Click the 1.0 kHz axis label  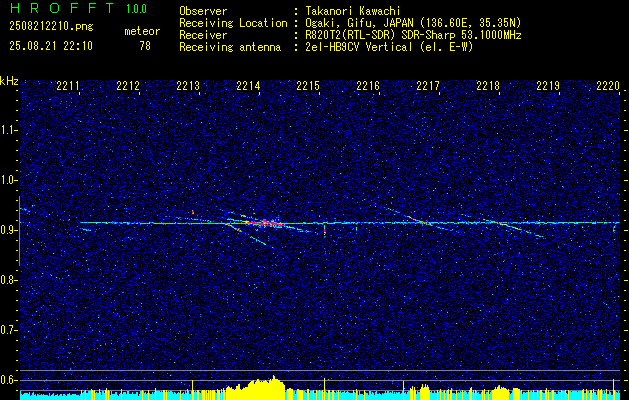[x=7, y=180]
